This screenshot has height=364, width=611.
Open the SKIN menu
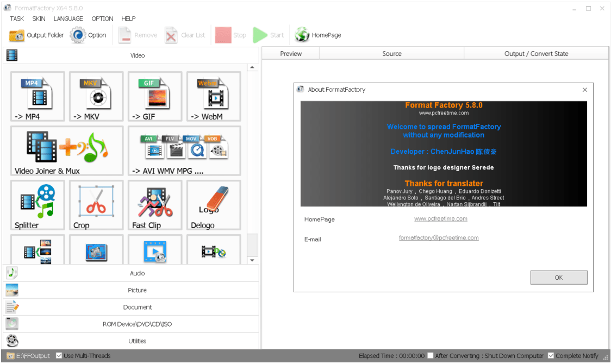pos(39,18)
